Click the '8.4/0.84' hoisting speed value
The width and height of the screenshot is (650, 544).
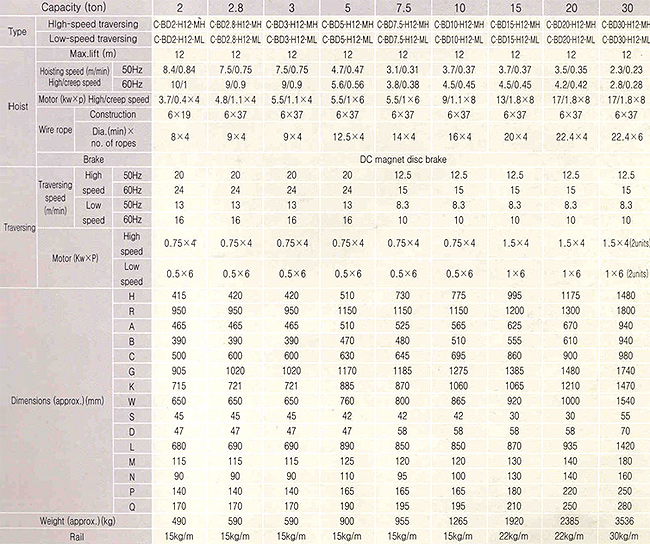[x=179, y=70]
